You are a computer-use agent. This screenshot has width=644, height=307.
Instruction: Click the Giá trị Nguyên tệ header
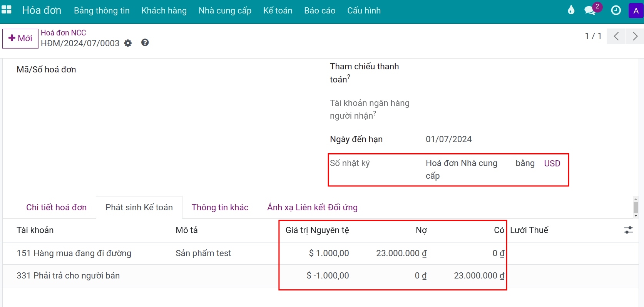click(x=317, y=230)
